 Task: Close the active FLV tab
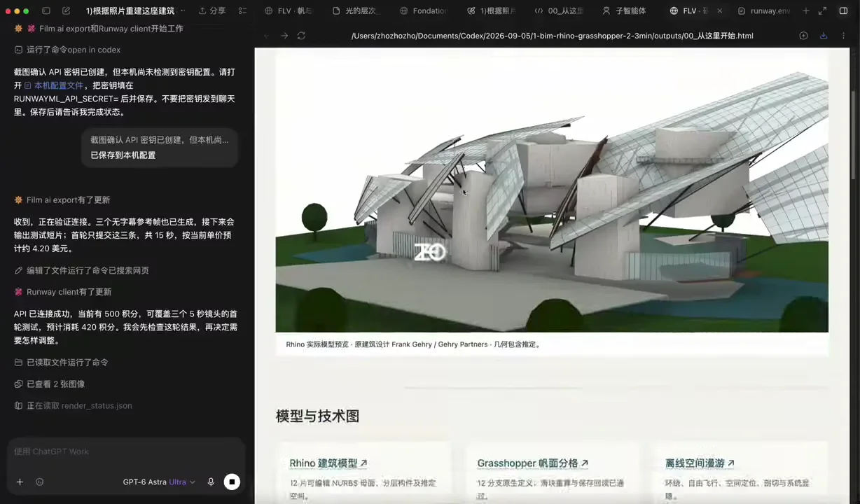tap(719, 10)
